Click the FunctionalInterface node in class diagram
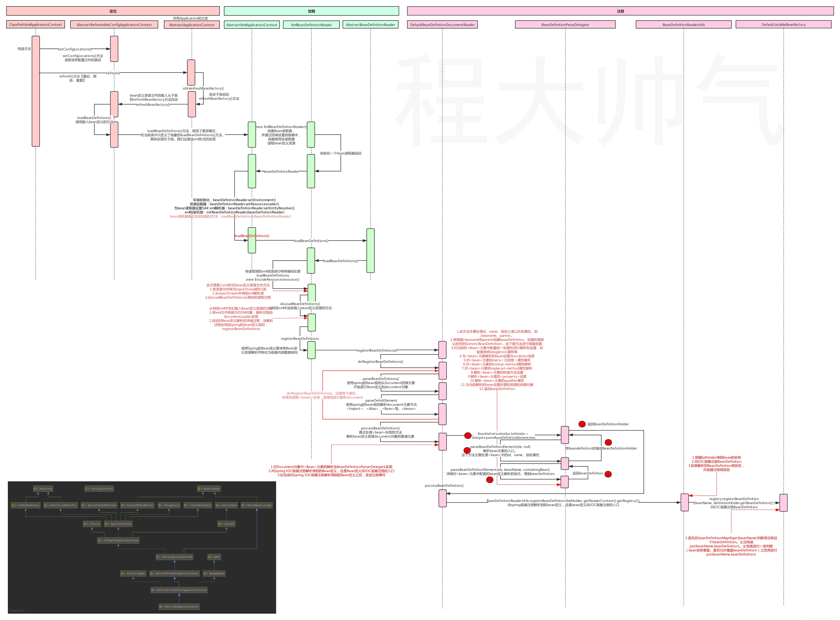The image size is (840, 620). click(99, 489)
